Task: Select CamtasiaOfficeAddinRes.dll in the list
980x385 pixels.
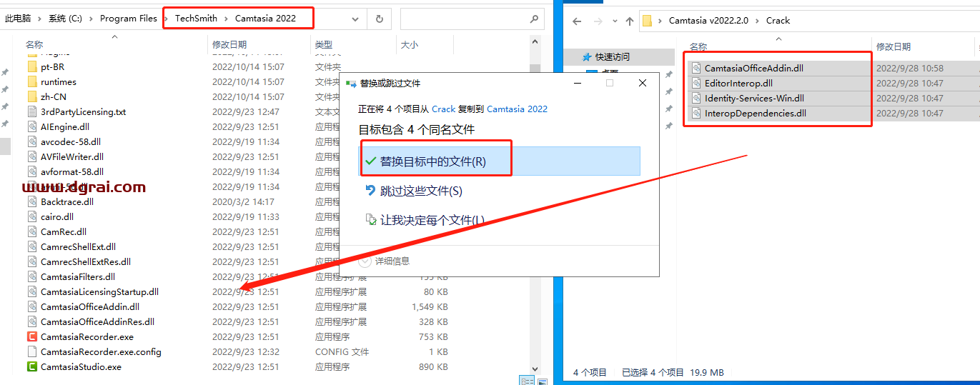Action: tap(97, 321)
